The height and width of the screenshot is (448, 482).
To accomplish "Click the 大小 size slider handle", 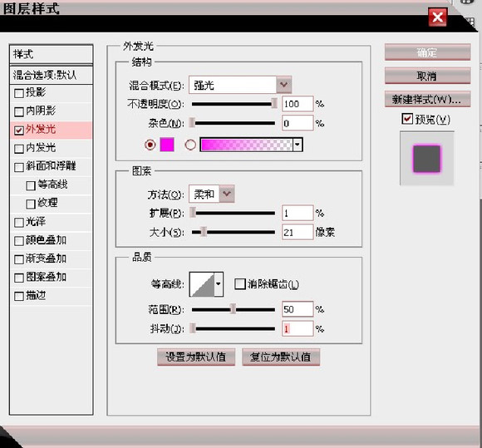I will (204, 232).
